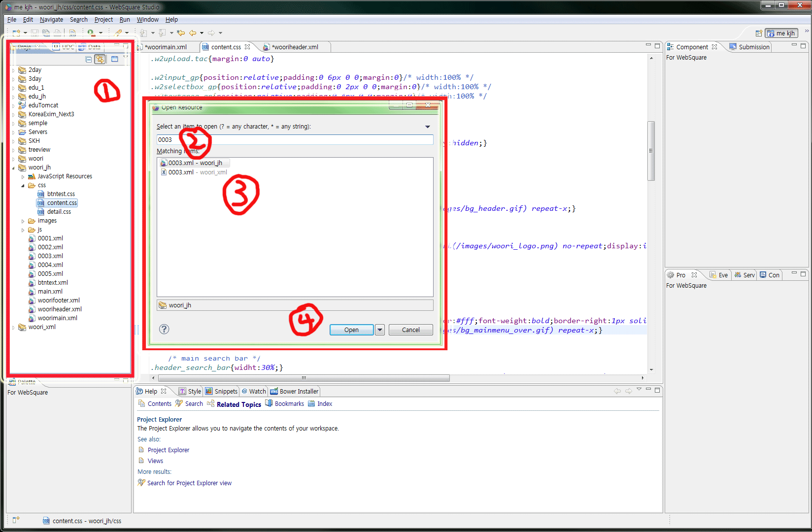The width and height of the screenshot is (812, 532).
Task: Collapse the css folder in tree
Action: [x=23, y=186]
